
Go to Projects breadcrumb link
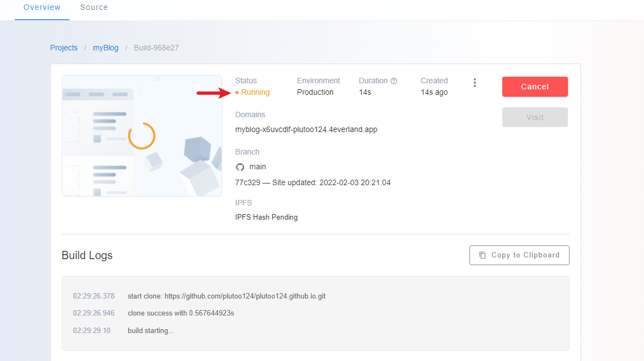click(63, 48)
